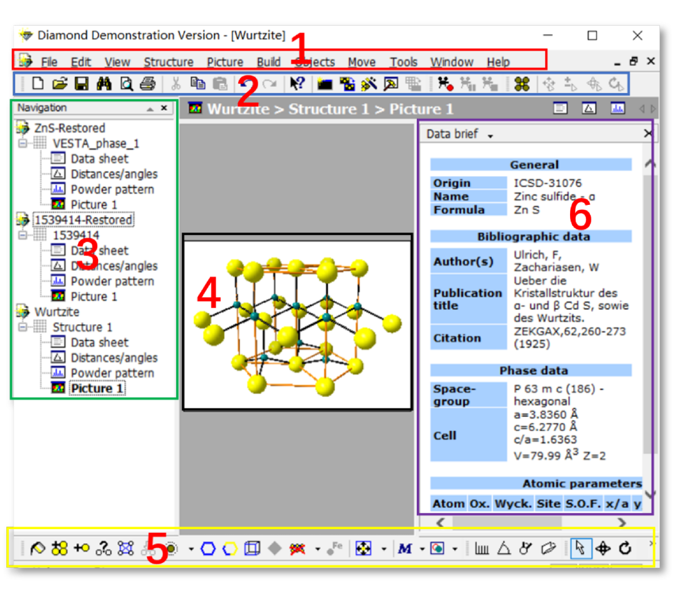Click the binoculars Find icon

104,84
